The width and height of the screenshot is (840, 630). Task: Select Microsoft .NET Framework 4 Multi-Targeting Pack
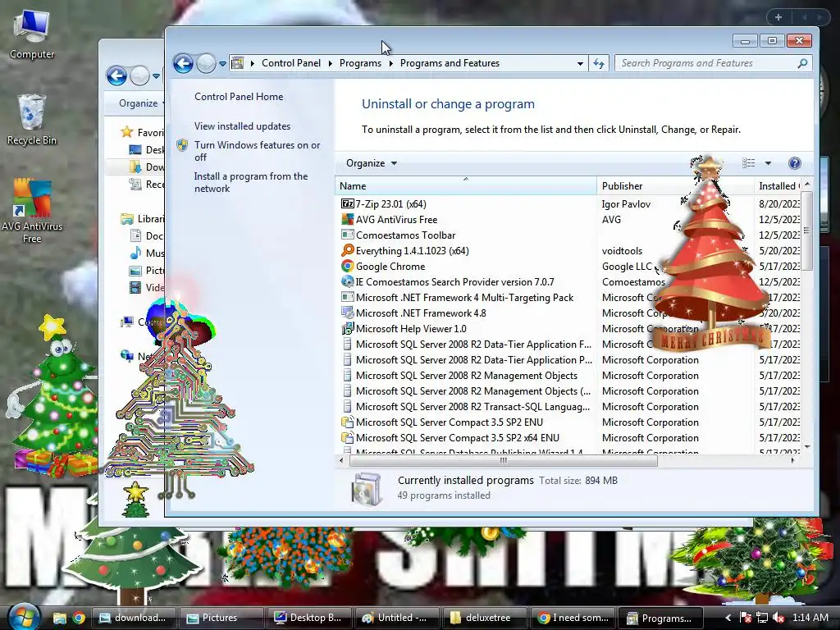[465, 297]
